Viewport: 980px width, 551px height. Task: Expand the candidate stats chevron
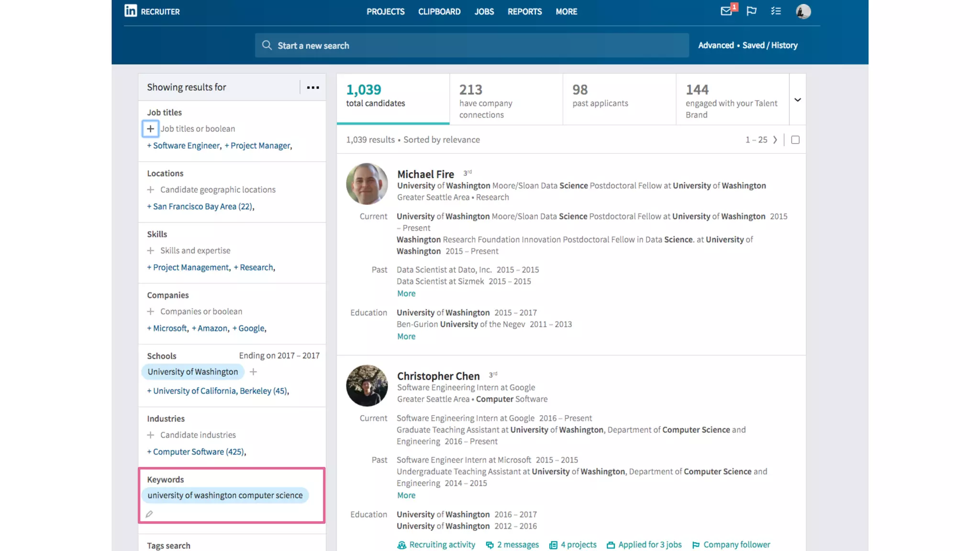click(798, 99)
